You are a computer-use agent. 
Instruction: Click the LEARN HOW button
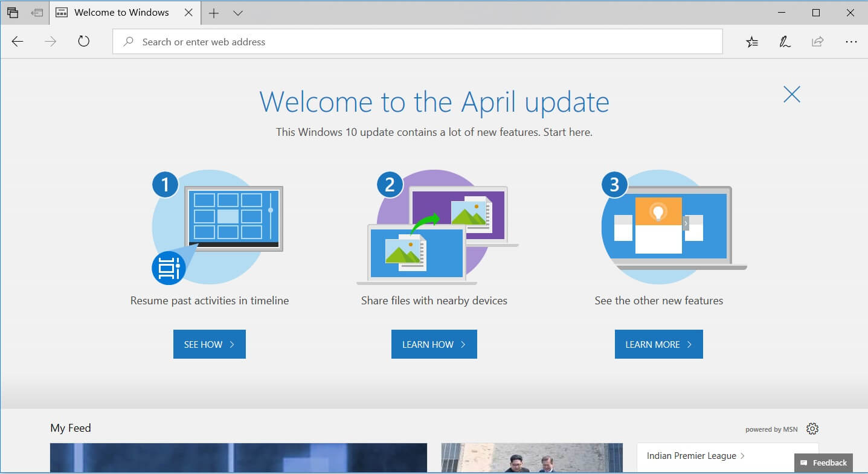click(434, 344)
